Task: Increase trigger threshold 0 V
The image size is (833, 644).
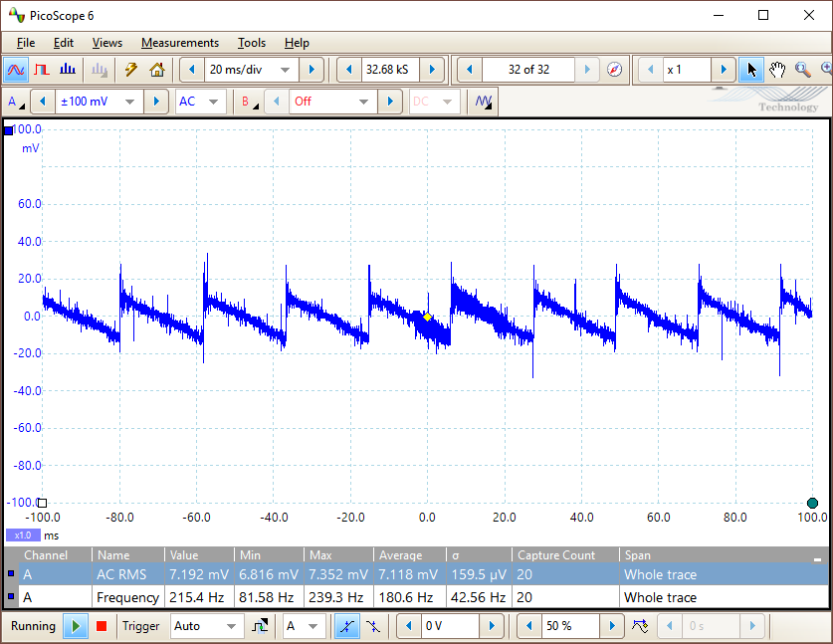Action: 492,626
